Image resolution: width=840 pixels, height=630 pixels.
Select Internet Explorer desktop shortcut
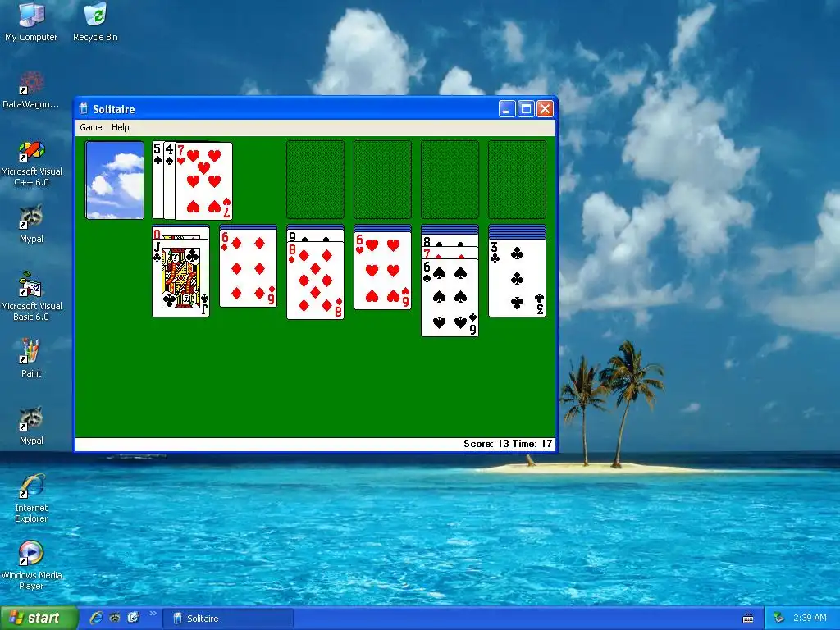31,498
